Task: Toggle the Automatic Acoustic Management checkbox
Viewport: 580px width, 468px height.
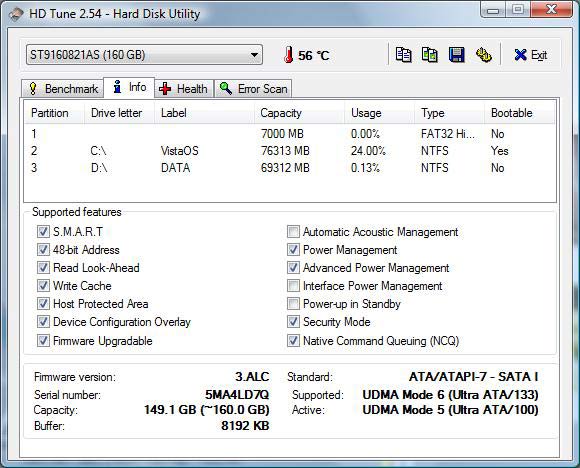Action: [293, 232]
